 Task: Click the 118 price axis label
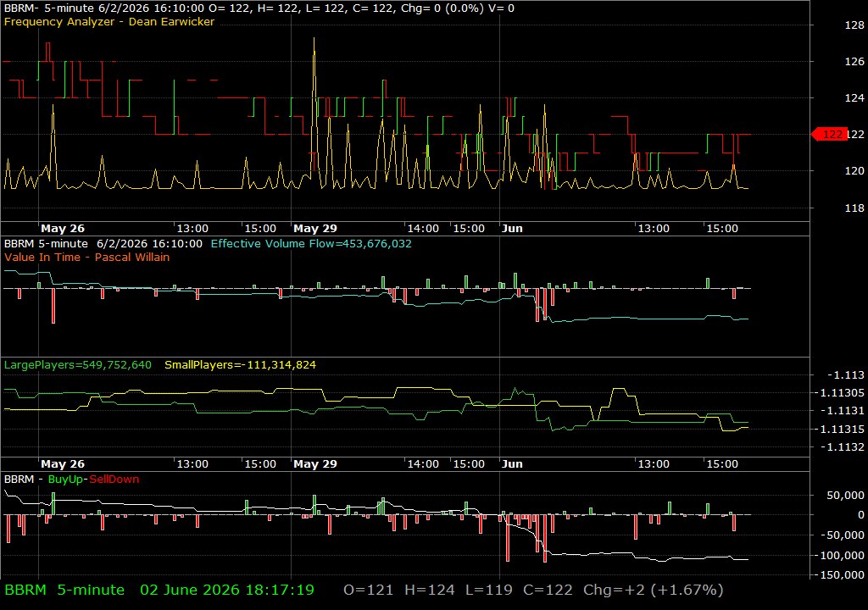pyautogui.click(x=854, y=208)
